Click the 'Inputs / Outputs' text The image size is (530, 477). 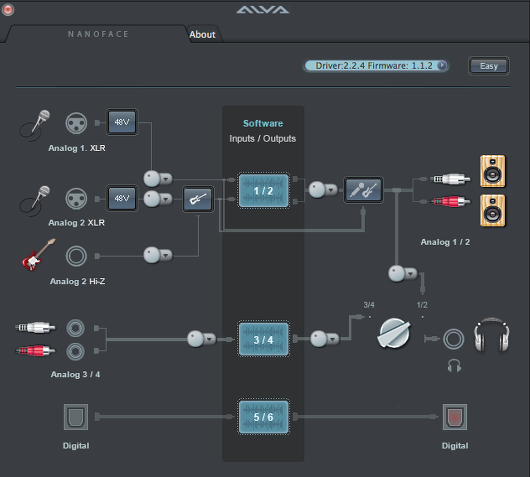pyautogui.click(x=263, y=139)
